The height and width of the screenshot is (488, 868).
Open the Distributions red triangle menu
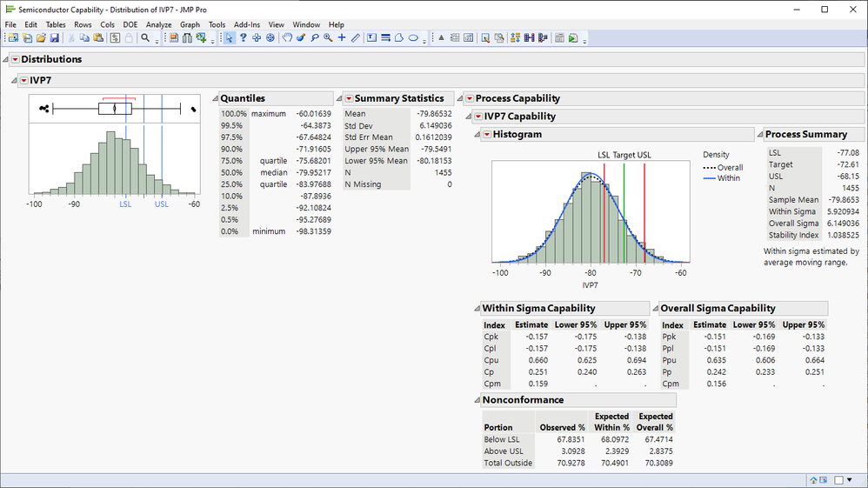point(14,59)
